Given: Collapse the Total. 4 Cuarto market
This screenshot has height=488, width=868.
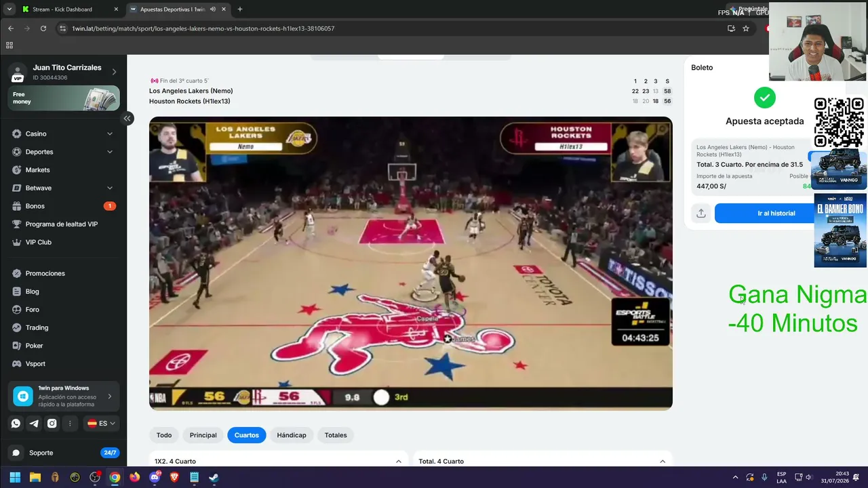Looking at the screenshot, I should click(x=663, y=462).
